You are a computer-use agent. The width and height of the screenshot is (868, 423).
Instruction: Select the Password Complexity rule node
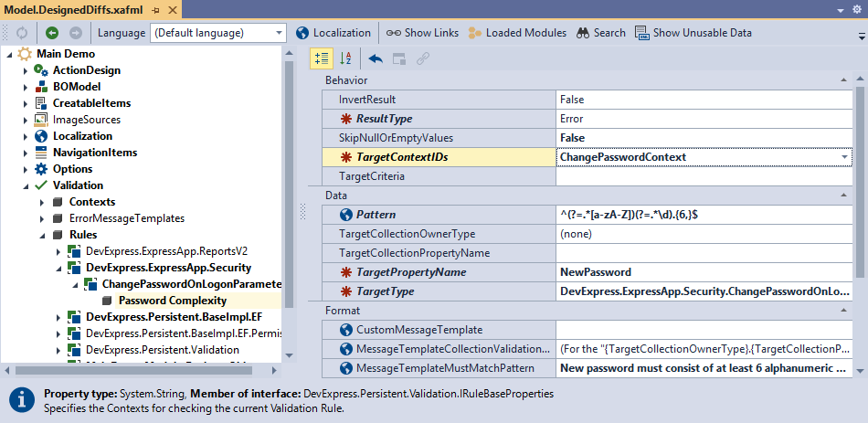click(173, 301)
